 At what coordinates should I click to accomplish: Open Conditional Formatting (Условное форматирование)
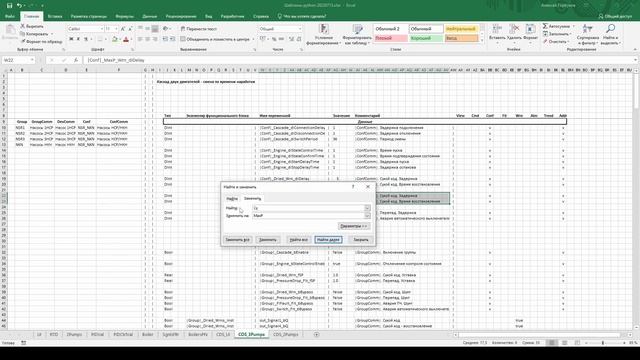324,34
